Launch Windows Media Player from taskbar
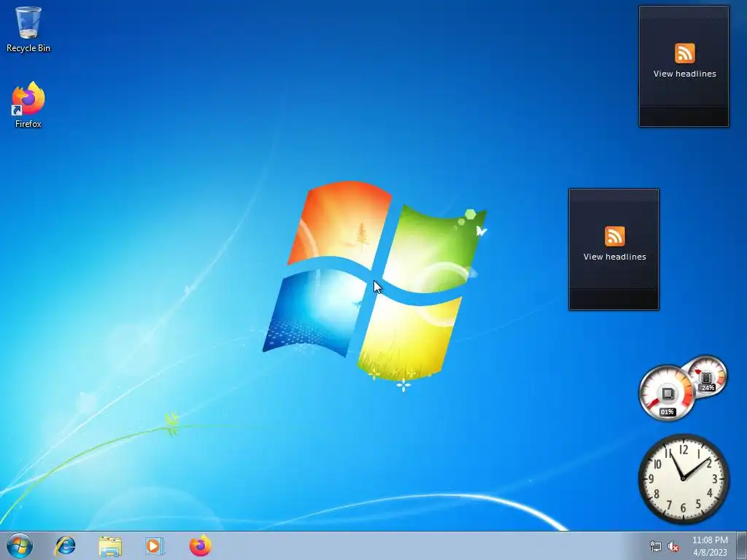The width and height of the screenshot is (747, 560). click(155, 545)
